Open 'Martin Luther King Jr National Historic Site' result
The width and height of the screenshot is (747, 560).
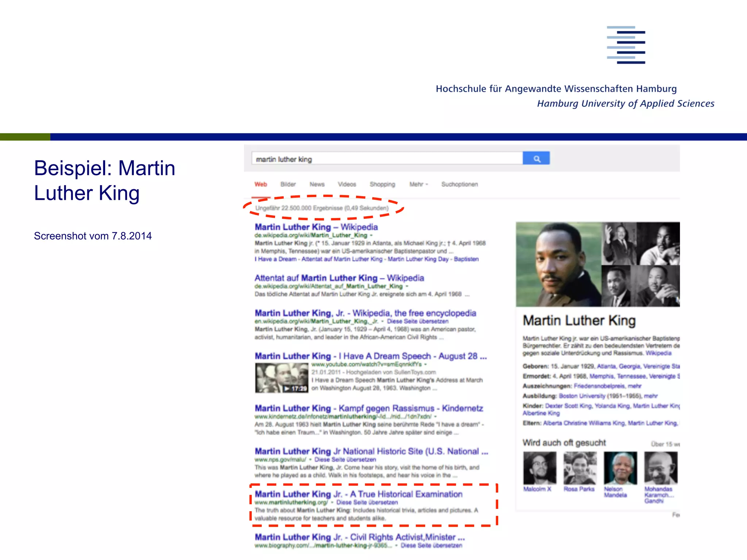pyautogui.click(x=371, y=451)
